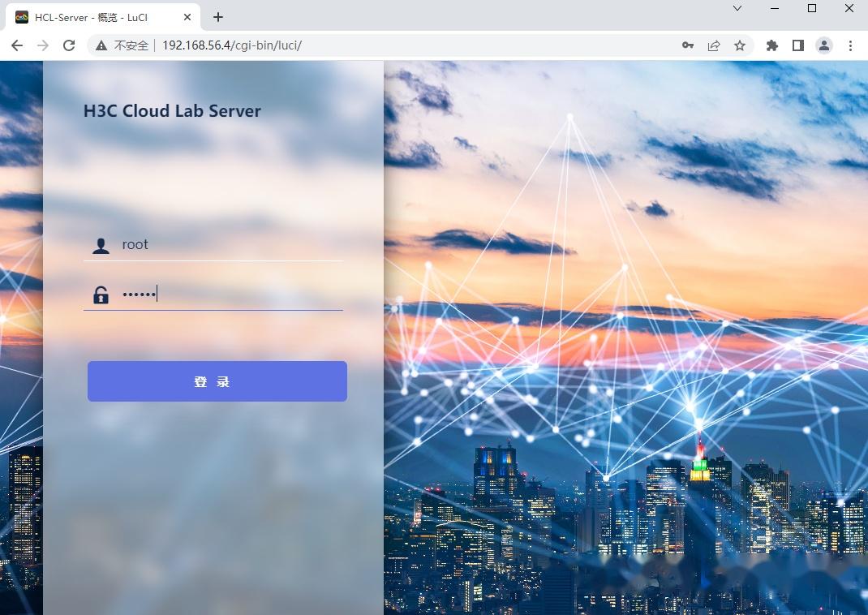Click the browser profile avatar icon

[x=824, y=45]
